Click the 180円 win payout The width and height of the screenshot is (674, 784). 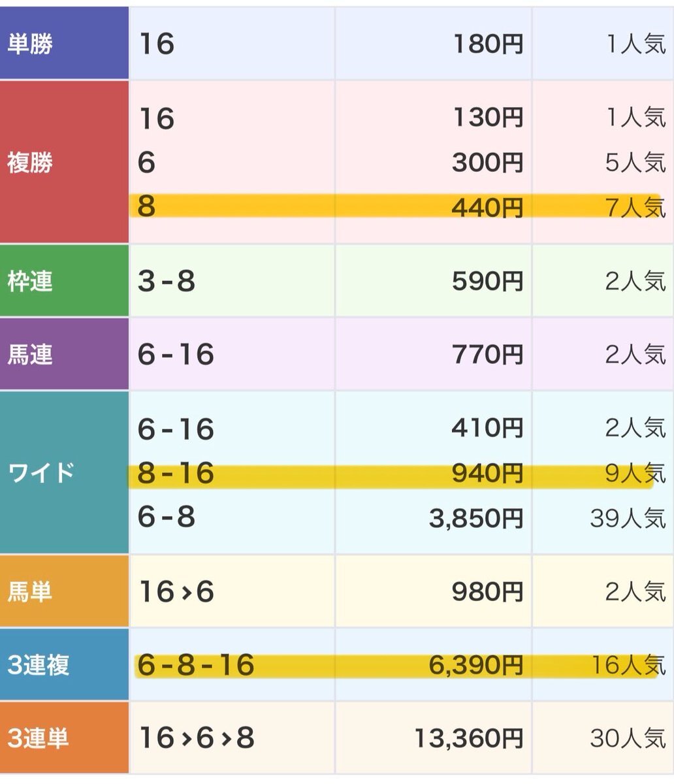pyautogui.click(x=487, y=44)
